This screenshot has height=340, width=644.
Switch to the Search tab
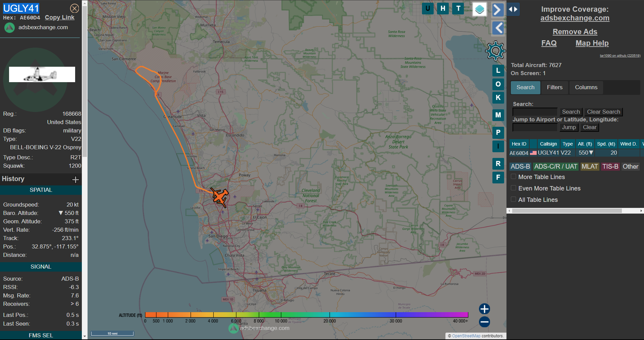click(526, 88)
